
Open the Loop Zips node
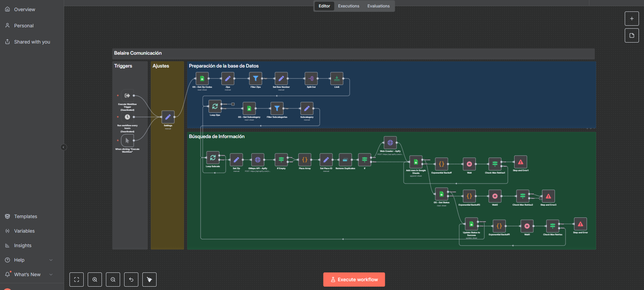click(215, 107)
